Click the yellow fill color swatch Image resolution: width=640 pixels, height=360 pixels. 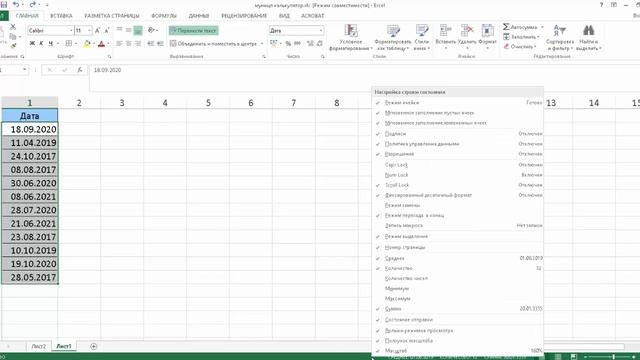point(87,43)
